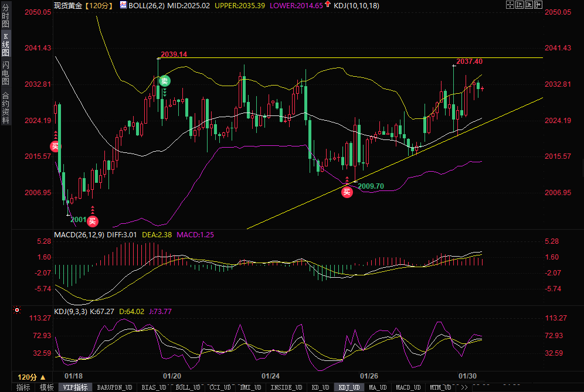This screenshot has height=392, width=584.
Task: Select K线图 in the left sidebar
Action: tap(6, 44)
